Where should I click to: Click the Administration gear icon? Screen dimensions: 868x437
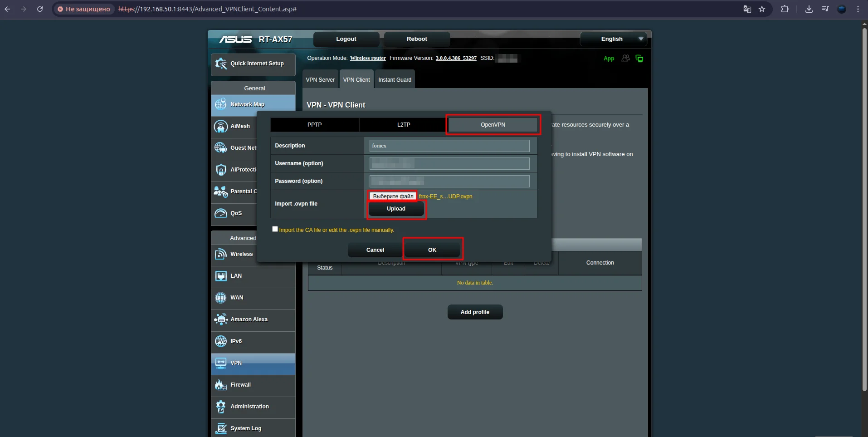coord(221,407)
